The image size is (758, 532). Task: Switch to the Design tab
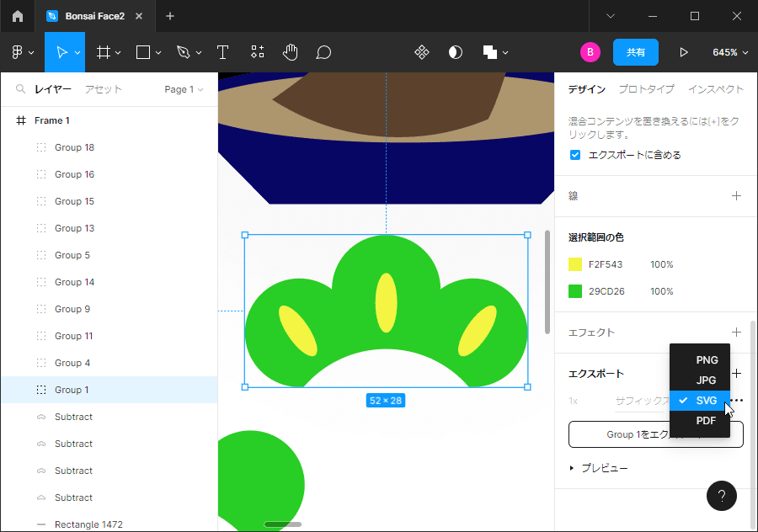coord(586,89)
